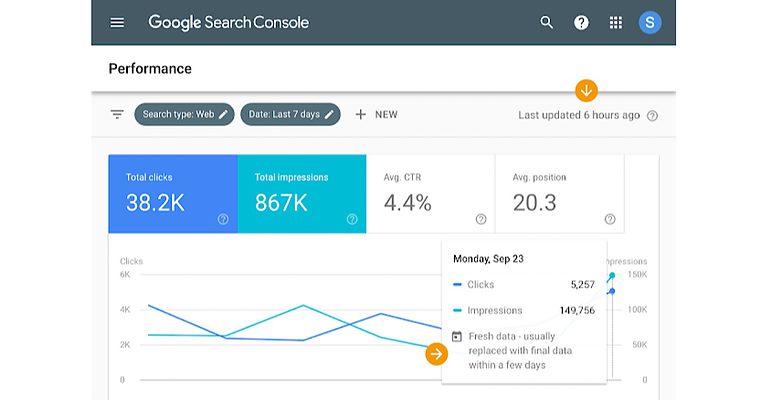This screenshot has width=760, height=400.
Task: Click the 149,756 impressions value in tooltip
Action: coord(577,310)
